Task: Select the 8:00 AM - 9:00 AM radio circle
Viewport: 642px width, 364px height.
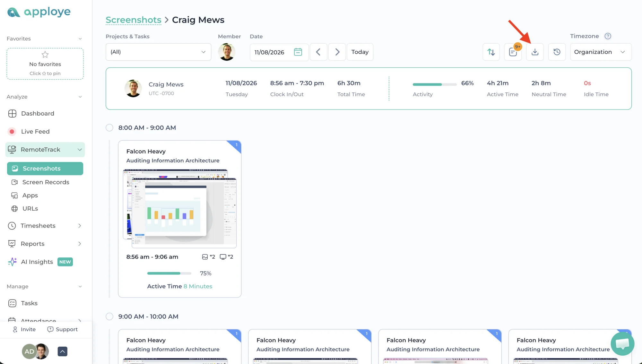Action: [109, 128]
